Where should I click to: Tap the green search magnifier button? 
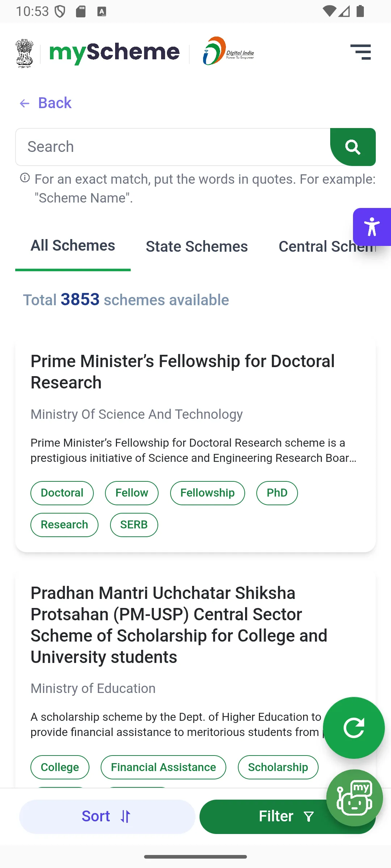353,147
